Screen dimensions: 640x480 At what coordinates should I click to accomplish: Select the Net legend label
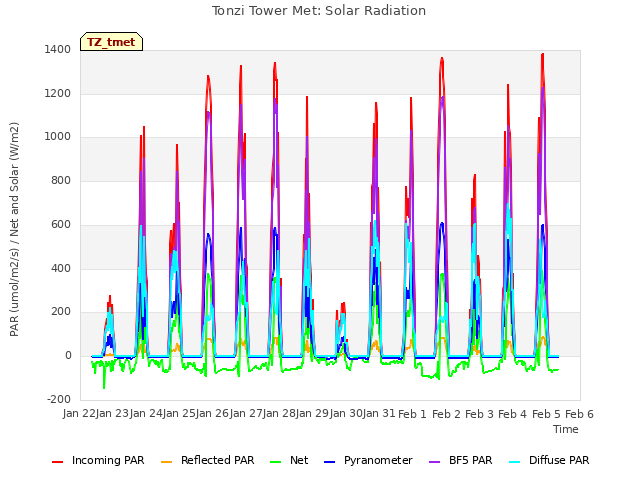tap(299, 460)
